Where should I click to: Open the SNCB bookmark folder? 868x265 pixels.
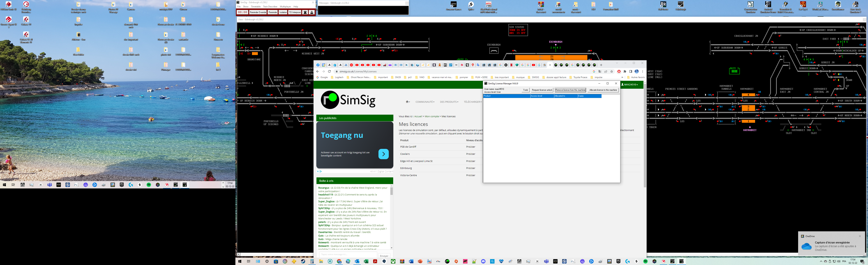396,77
